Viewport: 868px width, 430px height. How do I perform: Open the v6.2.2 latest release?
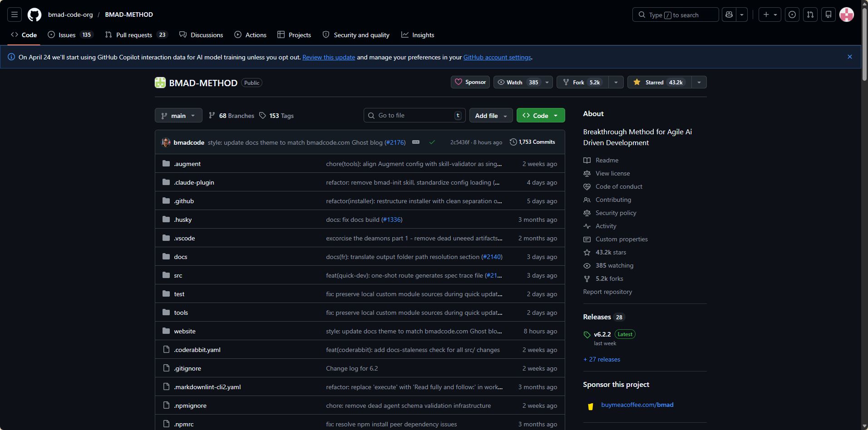point(602,334)
